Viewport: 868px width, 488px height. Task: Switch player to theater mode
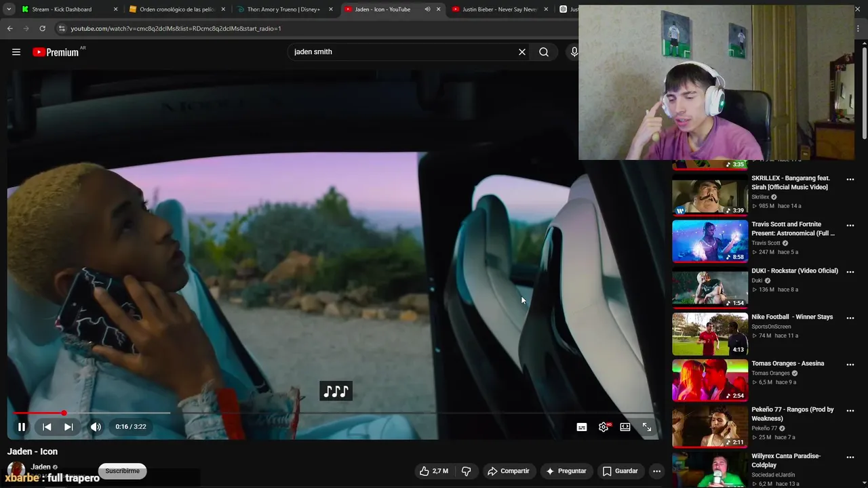coord(625,427)
